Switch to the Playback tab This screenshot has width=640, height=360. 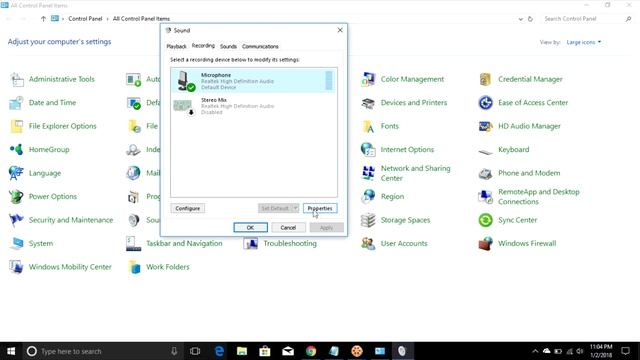pyautogui.click(x=176, y=47)
